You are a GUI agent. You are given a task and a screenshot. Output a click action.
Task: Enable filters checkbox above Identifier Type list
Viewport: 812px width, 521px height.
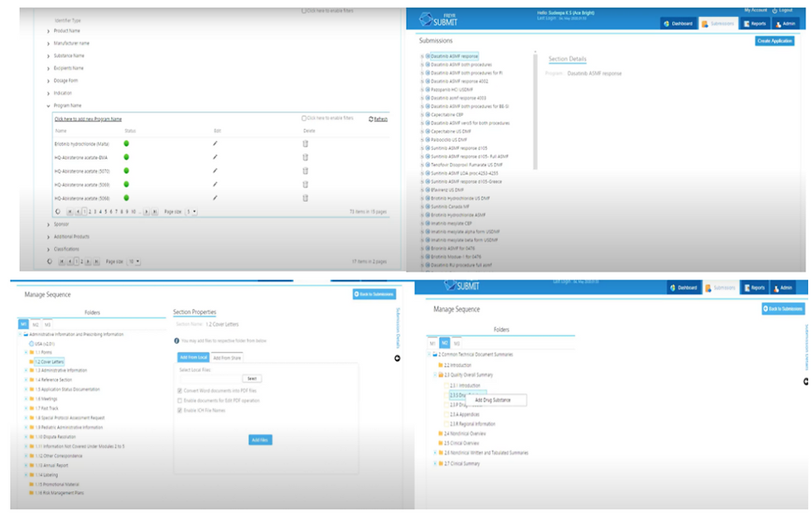304,11
